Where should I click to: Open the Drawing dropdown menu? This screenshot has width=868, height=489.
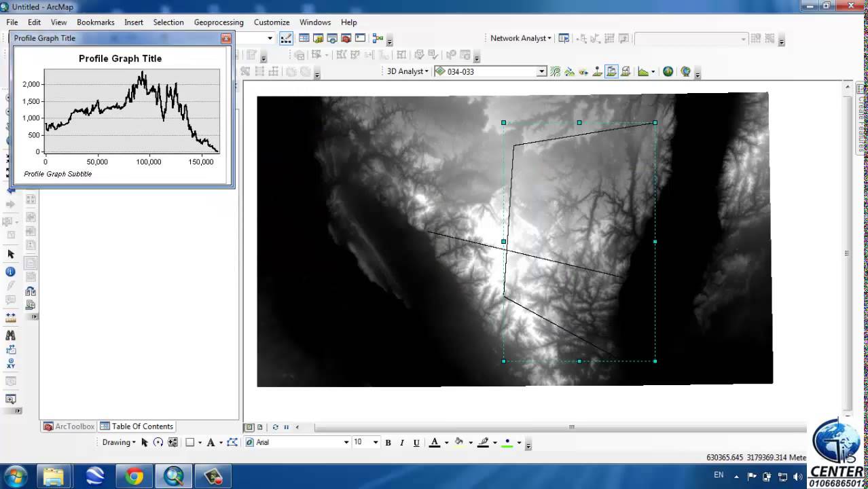119,442
